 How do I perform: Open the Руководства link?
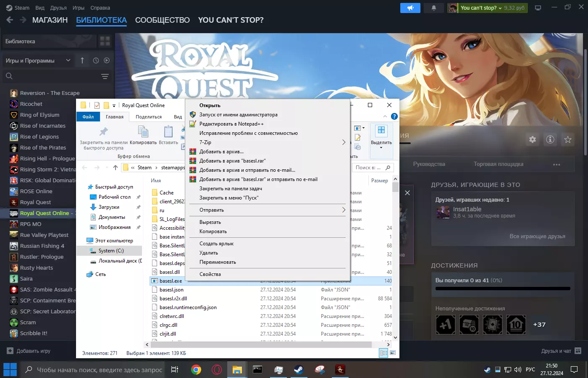429,164
